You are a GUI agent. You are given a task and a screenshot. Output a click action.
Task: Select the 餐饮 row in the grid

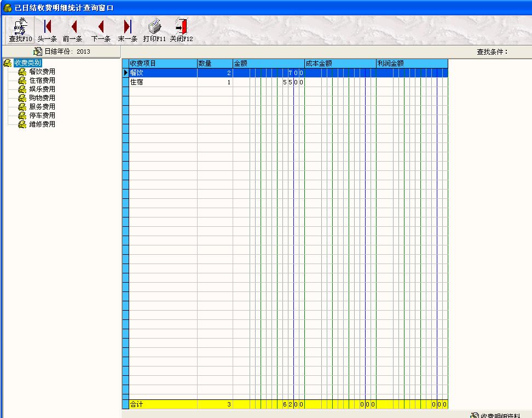point(288,73)
